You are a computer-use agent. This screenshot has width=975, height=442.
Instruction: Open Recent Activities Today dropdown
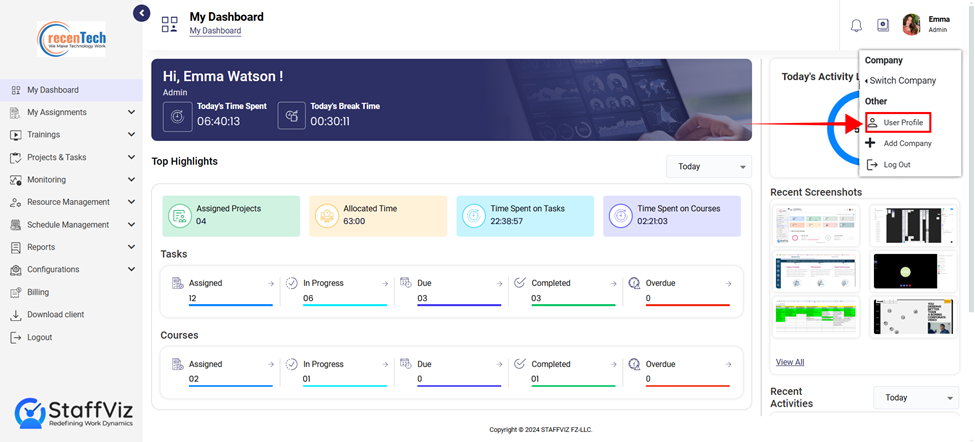pos(916,398)
